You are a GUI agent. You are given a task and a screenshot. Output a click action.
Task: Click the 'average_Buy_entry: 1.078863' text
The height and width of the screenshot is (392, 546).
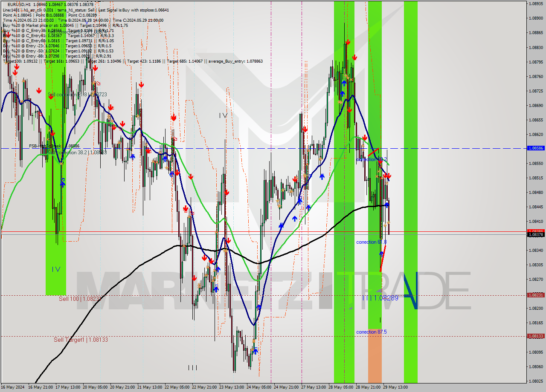(235, 61)
